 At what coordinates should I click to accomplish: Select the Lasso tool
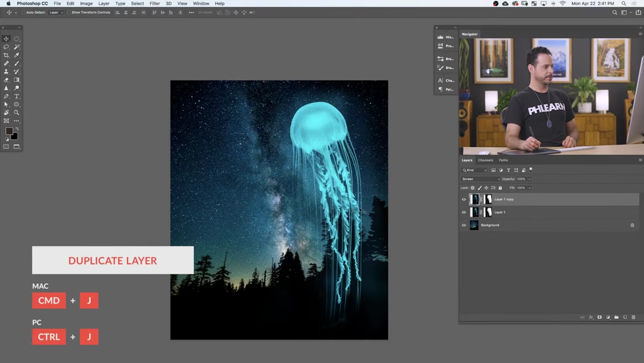(6, 47)
